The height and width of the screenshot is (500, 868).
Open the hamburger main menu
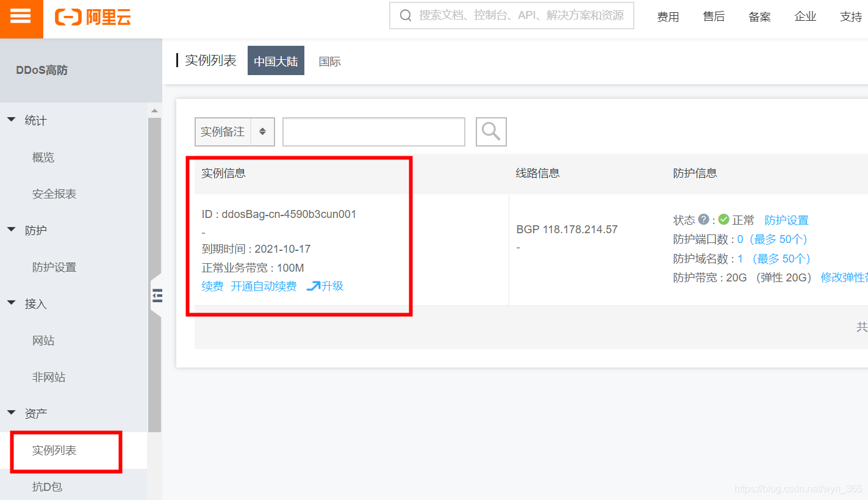(21, 16)
